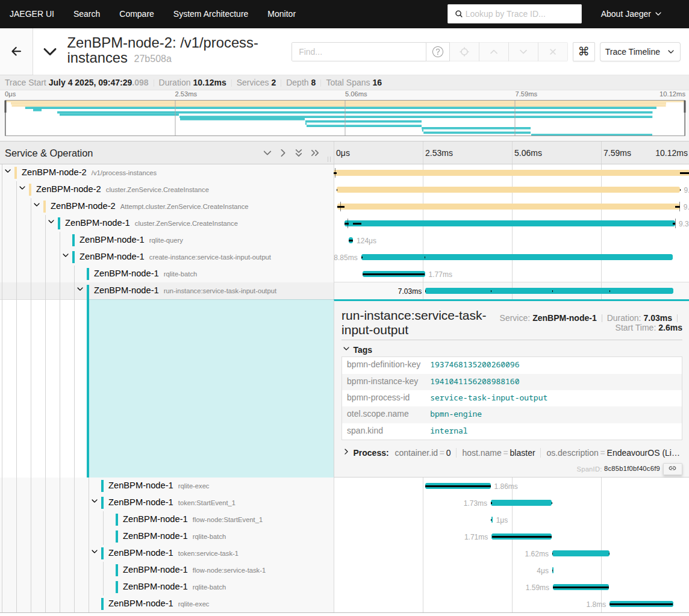This screenshot has width=689, height=616.
Task: Expand one level using the single right chevron
Action: pyautogui.click(x=282, y=153)
